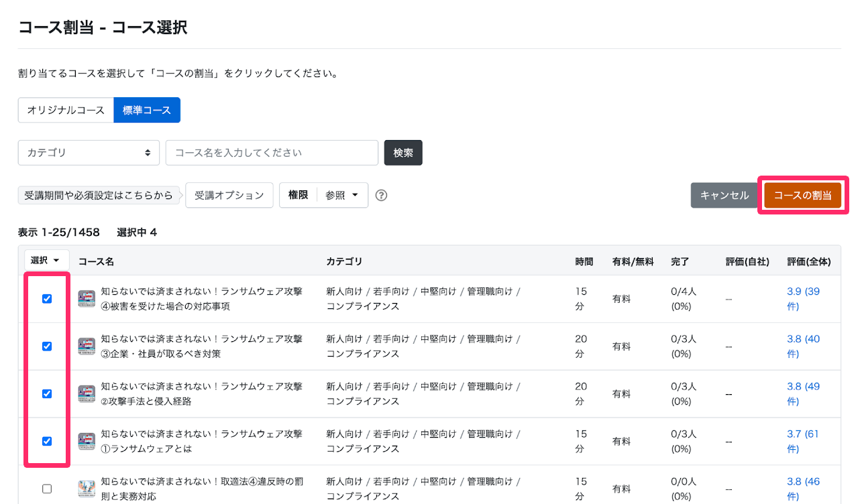The height and width of the screenshot is (504, 864).
Task: Click the 選択中 4 status text
Action: (x=137, y=233)
